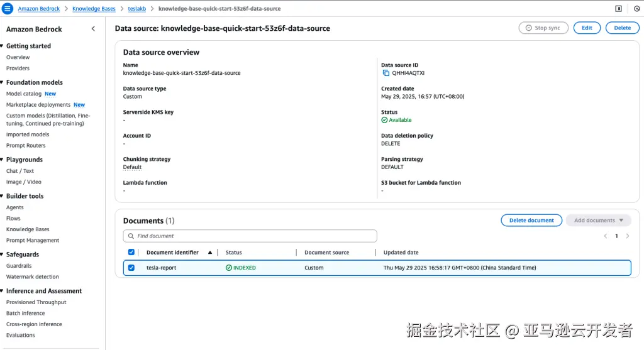The width and height of the screenshot is (644, 350).
Task: Open Imported models in sidebar
Action: 28,134
